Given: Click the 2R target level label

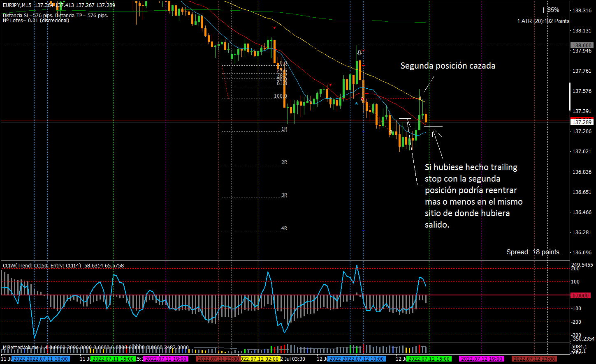Looking at the screenshot, I should 284,162.
